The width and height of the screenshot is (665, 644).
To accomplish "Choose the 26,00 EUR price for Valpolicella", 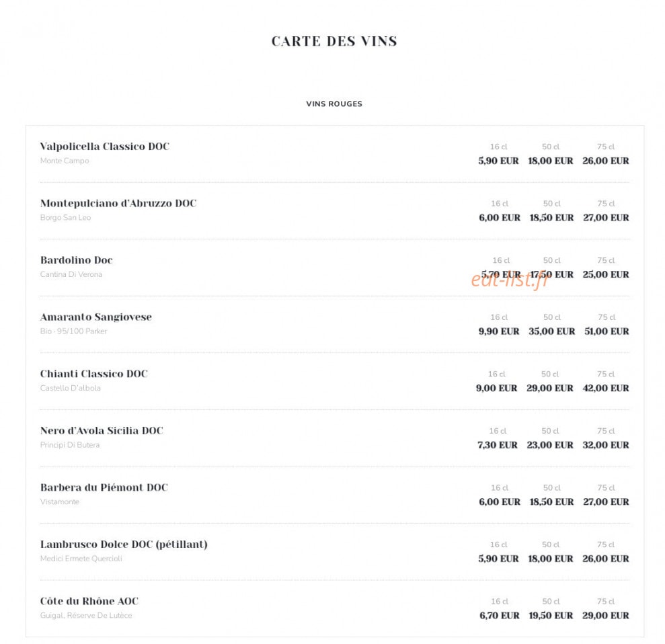I will [606, 161].
